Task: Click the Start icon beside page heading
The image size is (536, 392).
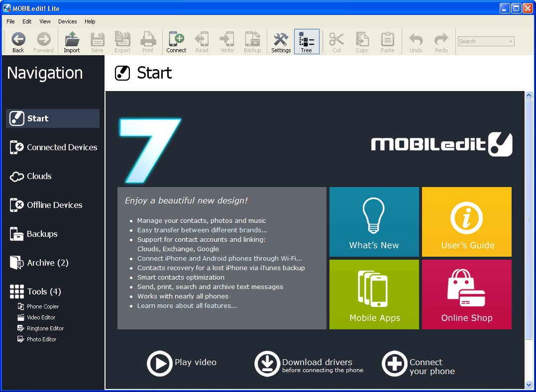Action: coord(122,73)
